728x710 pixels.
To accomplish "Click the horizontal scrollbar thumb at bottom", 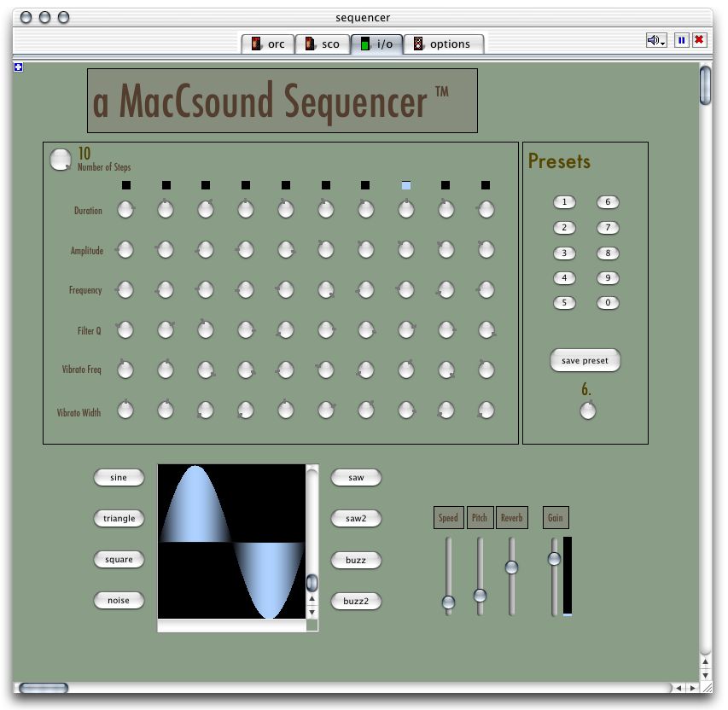I will (x=44, y=688).
